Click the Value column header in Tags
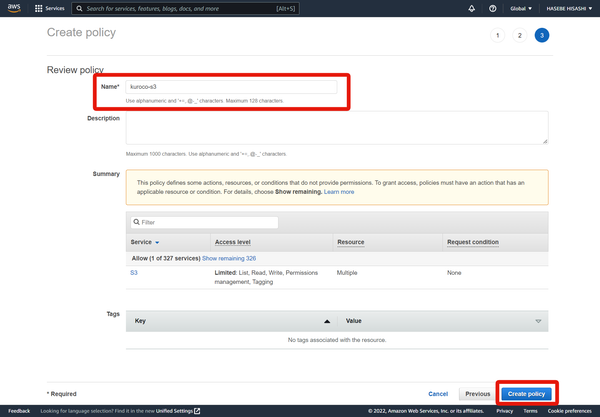 [354, 321]
